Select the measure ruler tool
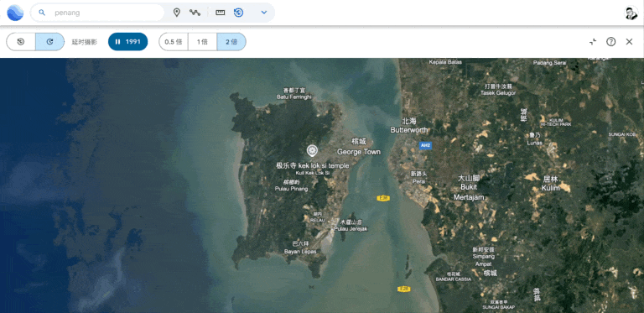The width and height of the screenshot is (644, 313). tap(221, 13)
